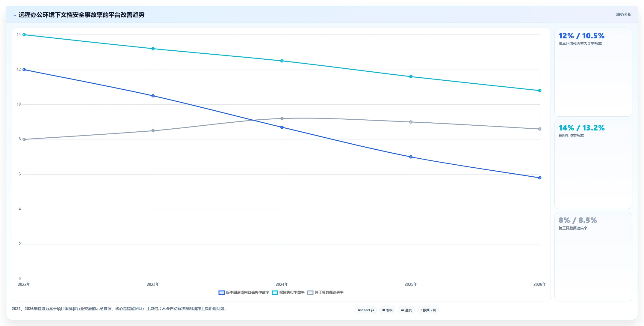
Task: Click the 权限失控事故率 data point at 2024年
Action: (x=282, y=61)
